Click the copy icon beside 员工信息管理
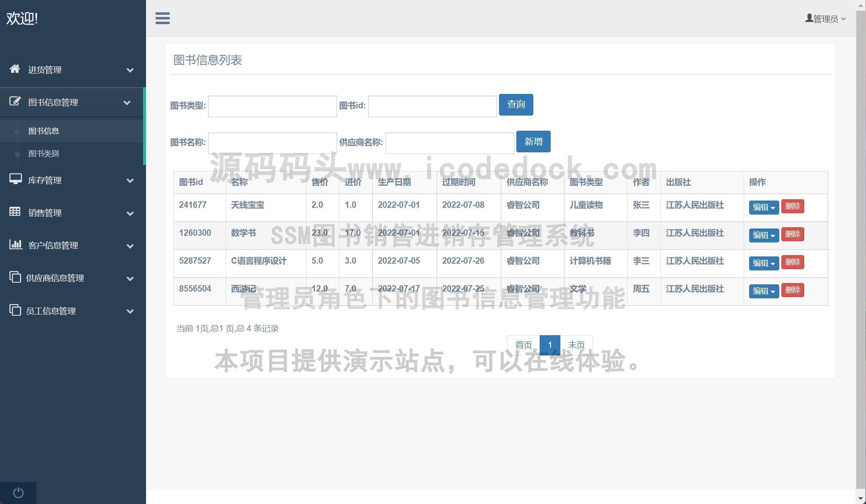 coord(15,310)
